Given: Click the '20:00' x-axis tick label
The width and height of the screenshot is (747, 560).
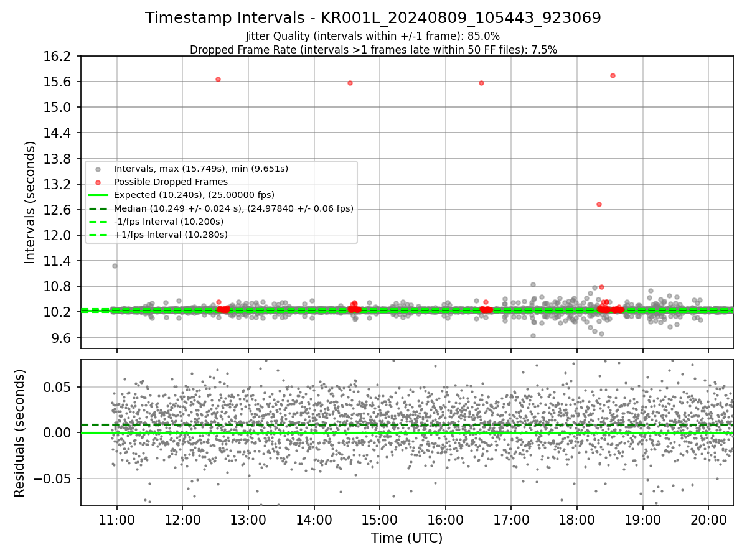Looking at the screenshot, I should pos(708,520).
